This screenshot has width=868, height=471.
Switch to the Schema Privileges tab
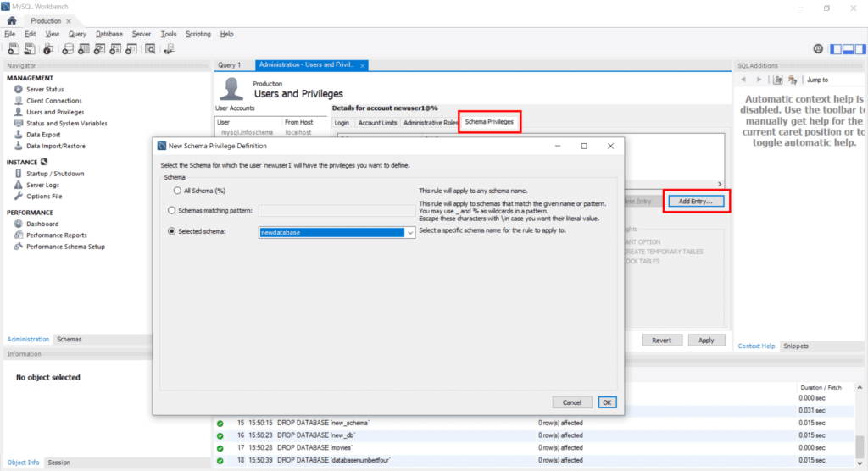489,122
